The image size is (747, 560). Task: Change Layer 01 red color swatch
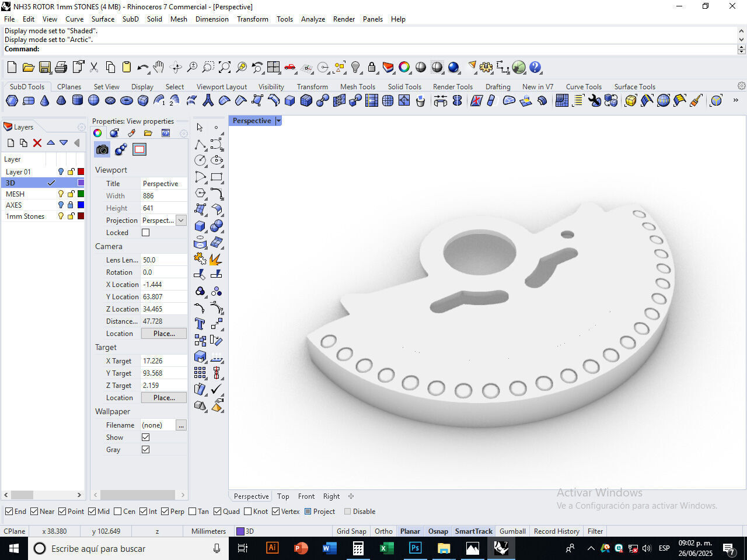click(x=81, y=171)
